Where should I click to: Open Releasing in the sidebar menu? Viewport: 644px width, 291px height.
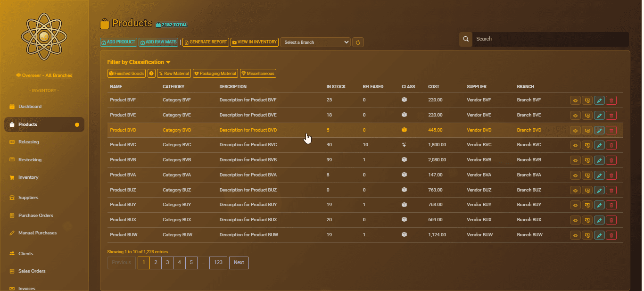[x=29, y=142]
